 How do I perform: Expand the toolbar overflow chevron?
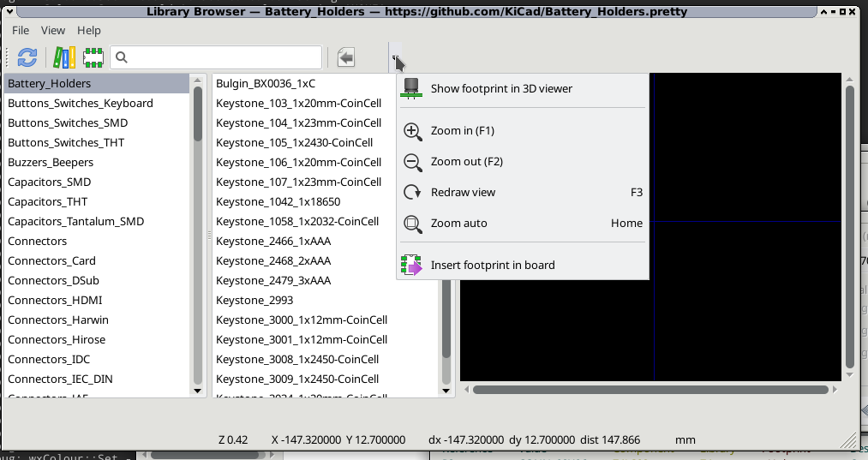click(x=394, y=57)
